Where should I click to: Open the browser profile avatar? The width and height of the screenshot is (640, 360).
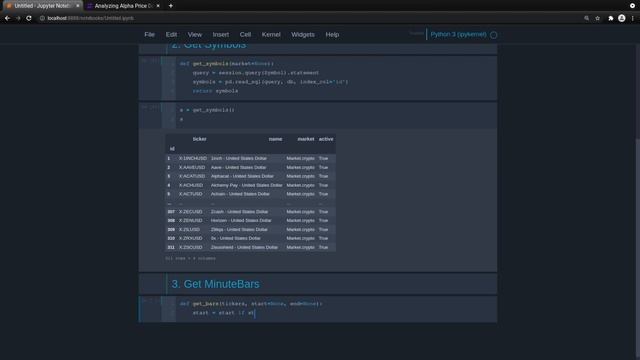pyautogui.click(x=622, y=18)
